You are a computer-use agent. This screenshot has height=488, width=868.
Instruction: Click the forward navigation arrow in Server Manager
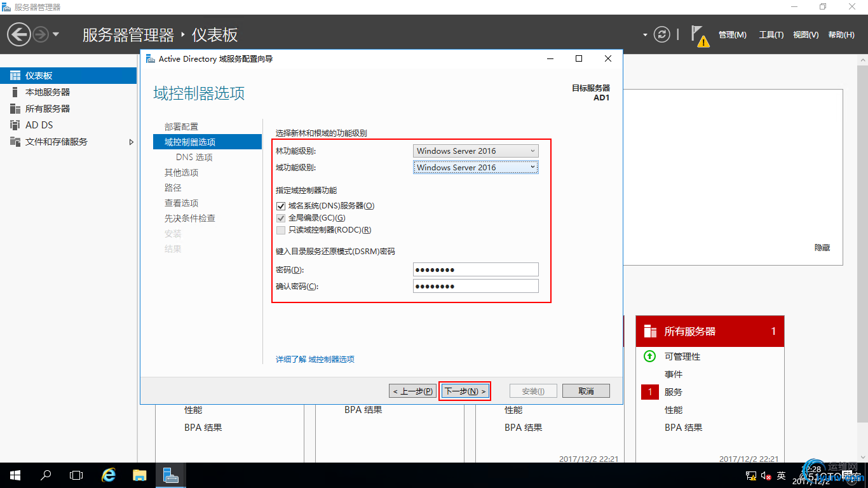[x=41, y=34]
